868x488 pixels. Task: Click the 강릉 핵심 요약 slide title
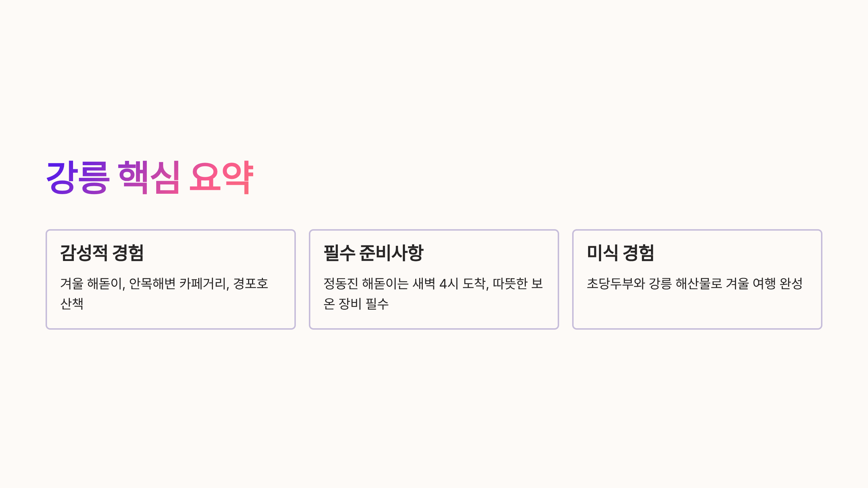[150, 177]
